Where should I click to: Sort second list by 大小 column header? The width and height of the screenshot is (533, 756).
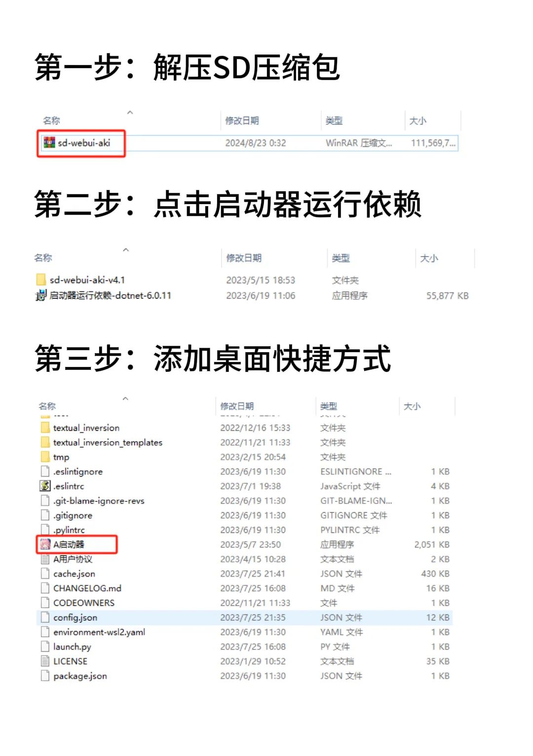(429, 258)
